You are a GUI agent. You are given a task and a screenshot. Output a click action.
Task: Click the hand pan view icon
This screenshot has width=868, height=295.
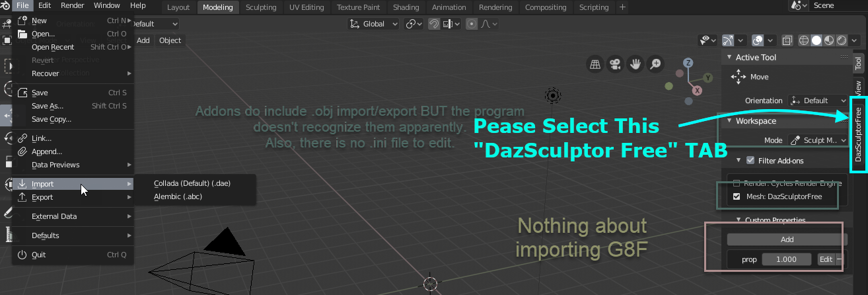635,64
